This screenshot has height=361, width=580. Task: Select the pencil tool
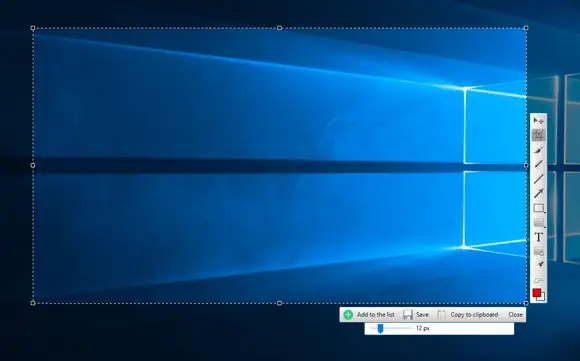[538, 164]
